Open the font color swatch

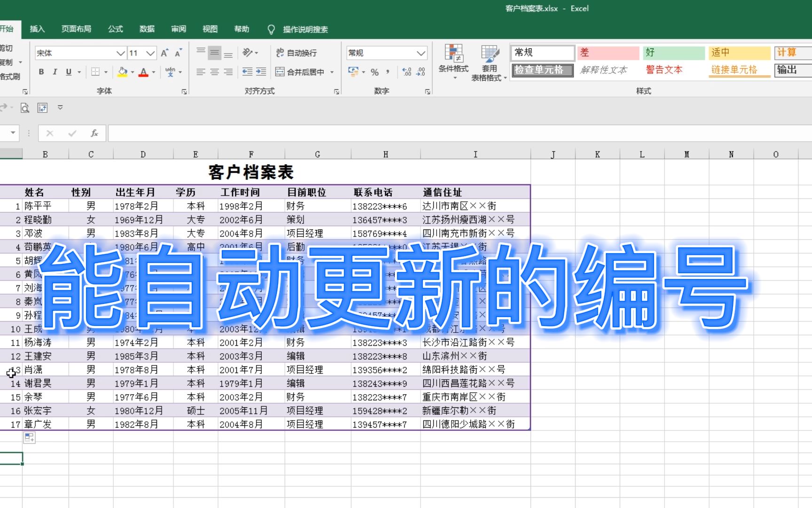[x=143, y=71]
